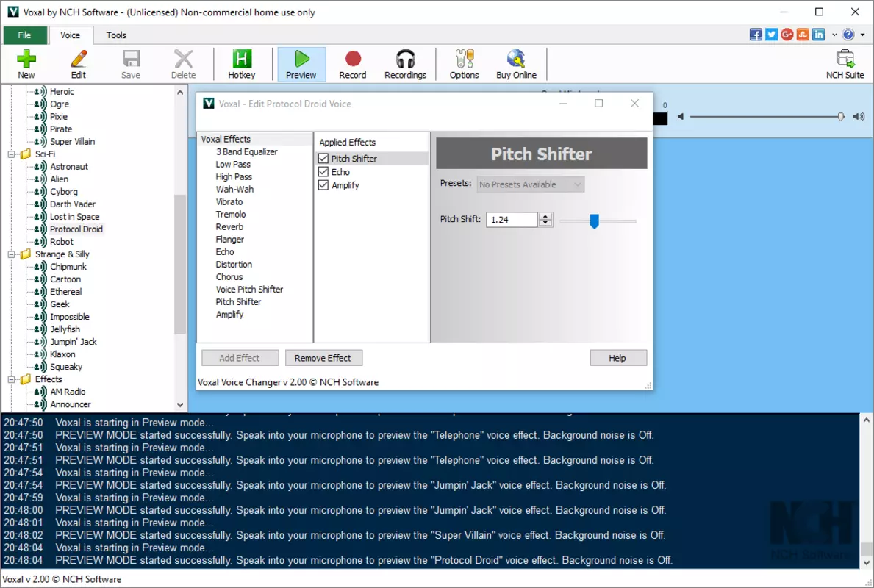Share on StumbleUpon icon
The image size is (874, 588).
tap(803, 35)
